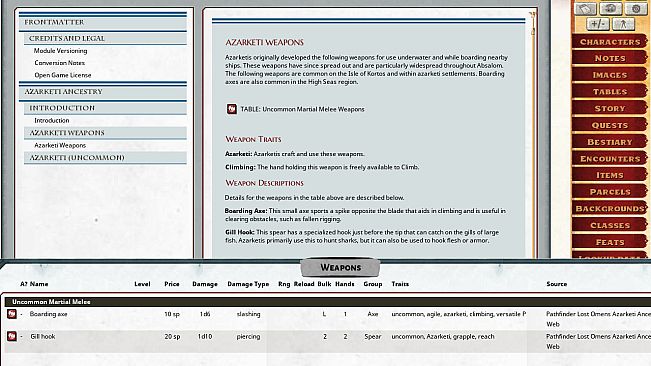This screenshot has height=366, width=651.
Task: Open the Characters sidebar button
Action: (x=609, y=42)
